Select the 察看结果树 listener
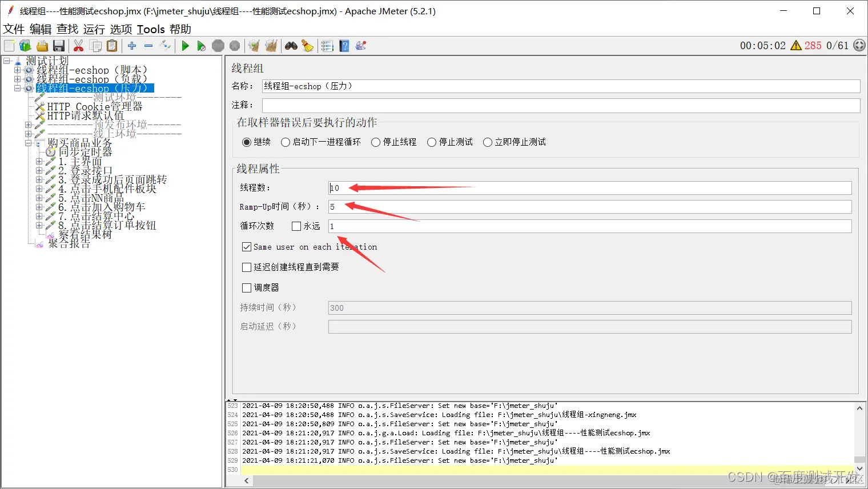868x489 pixels. coord(85,234)
